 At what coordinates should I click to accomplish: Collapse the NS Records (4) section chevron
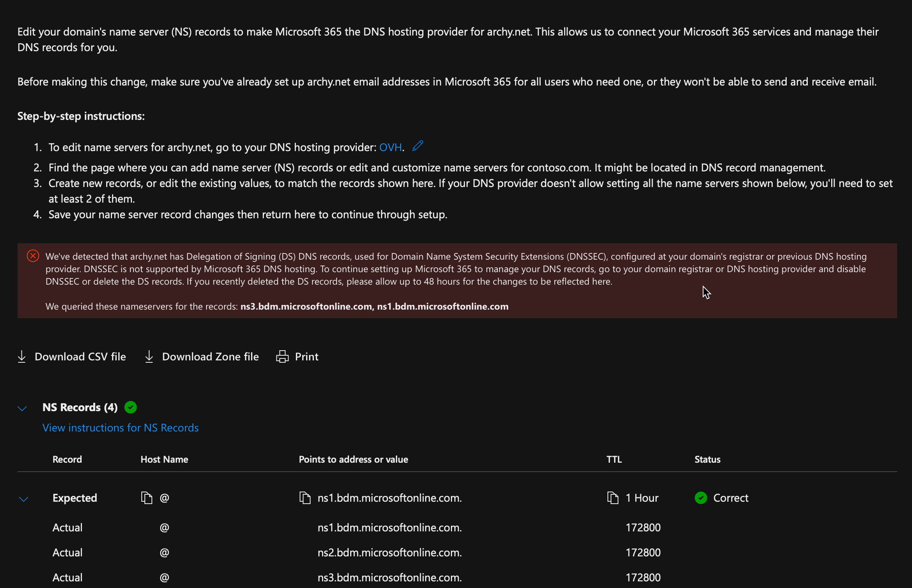pos(22,408)
